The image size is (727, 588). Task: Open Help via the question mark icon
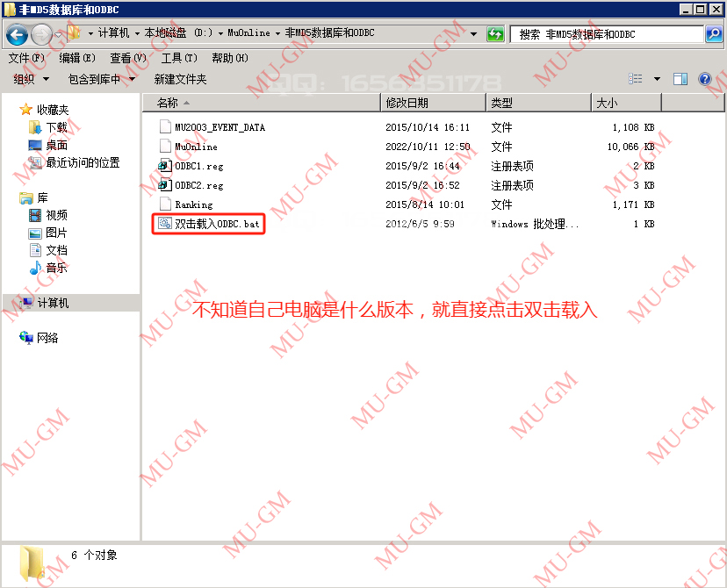705,79
